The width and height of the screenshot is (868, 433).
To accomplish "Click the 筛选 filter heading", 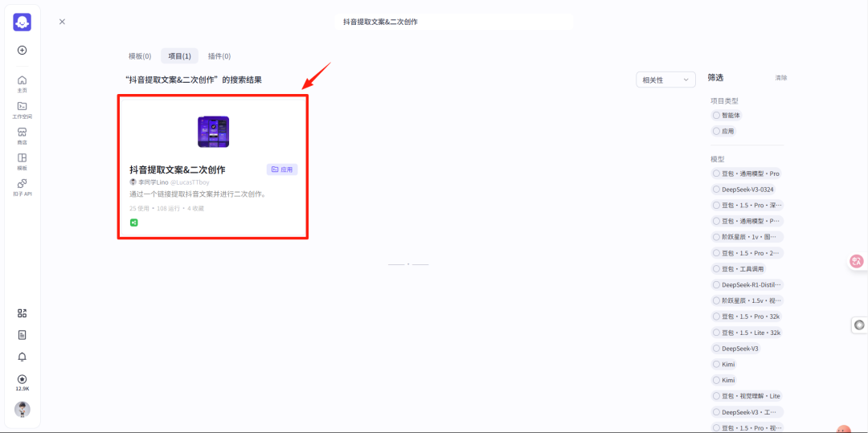I will (715, 77).
